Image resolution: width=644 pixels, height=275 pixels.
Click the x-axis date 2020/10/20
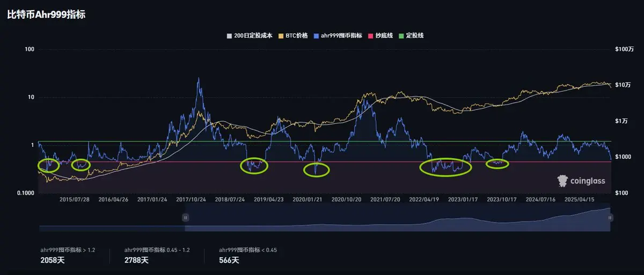[x=346, y=199]
